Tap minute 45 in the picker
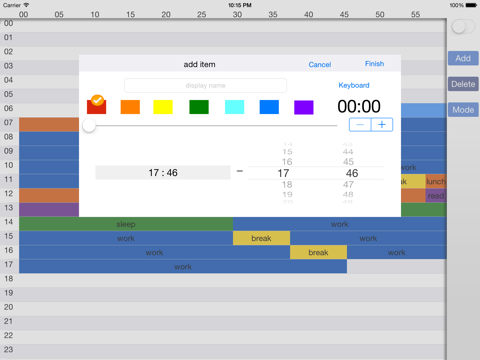The width and height of the screenshot is (480, 360). [x=348, y=162]
